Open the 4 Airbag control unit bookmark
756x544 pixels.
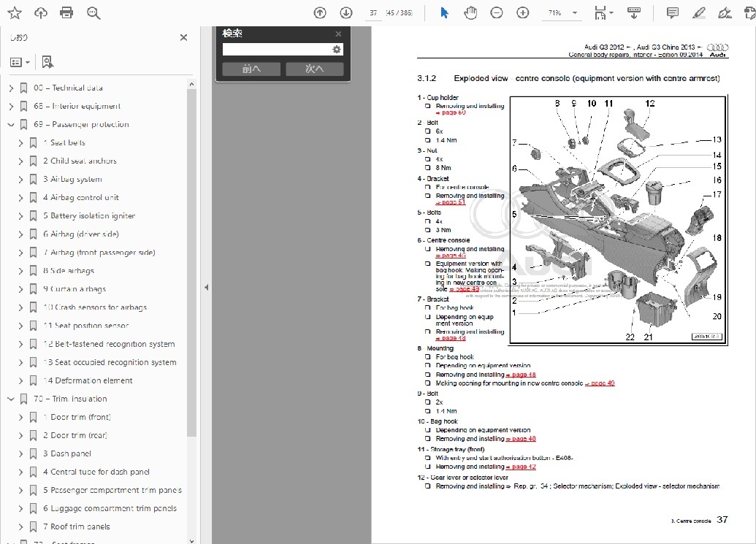coord(80,198)
